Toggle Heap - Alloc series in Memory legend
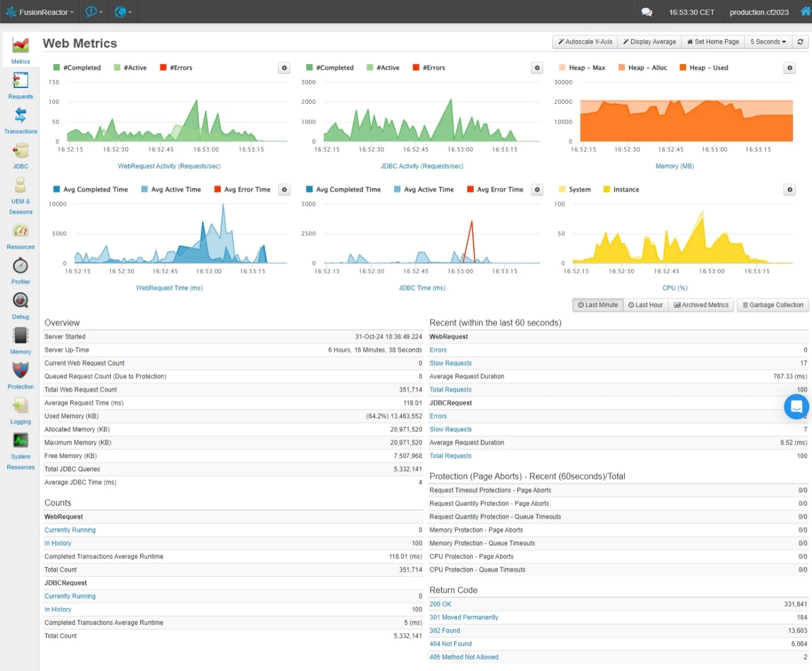 pyautogui.click(x=643, y=67)
